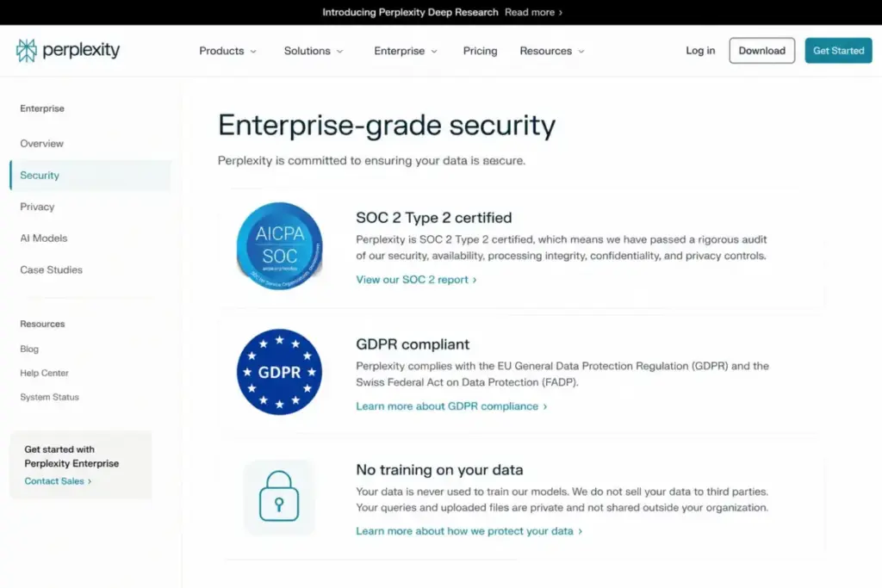Open Case Studies in the sidebar
The image size is (882, 588).
point(51,269)
